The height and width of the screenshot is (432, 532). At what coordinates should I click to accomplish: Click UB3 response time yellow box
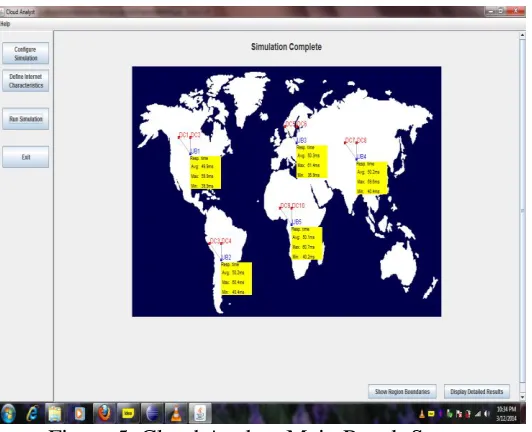tap(312, 162)
